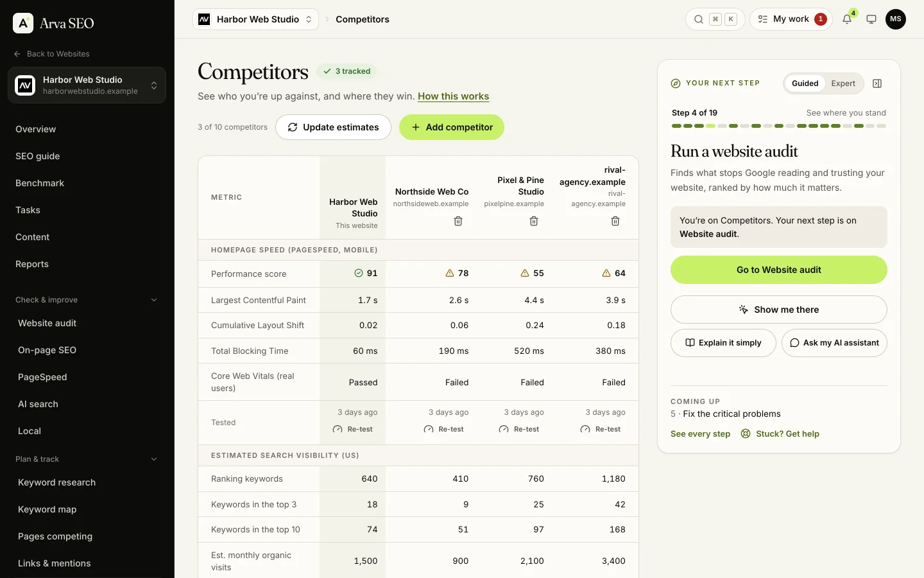Screen dimensions: 924x578
Task: Click Show me there button
Action: (x=779, y=310)
